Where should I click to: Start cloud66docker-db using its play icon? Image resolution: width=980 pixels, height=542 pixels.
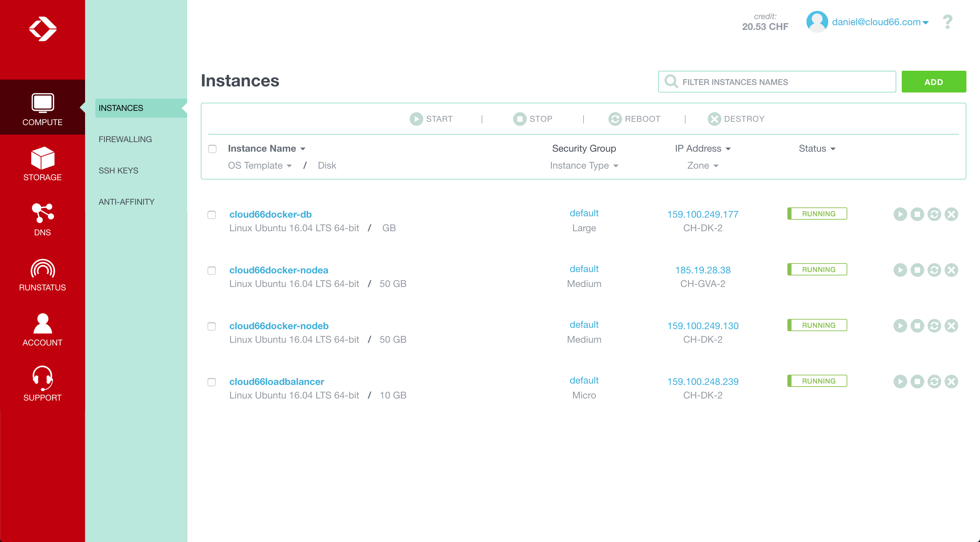pyautogui.click(x=900, y=214)
